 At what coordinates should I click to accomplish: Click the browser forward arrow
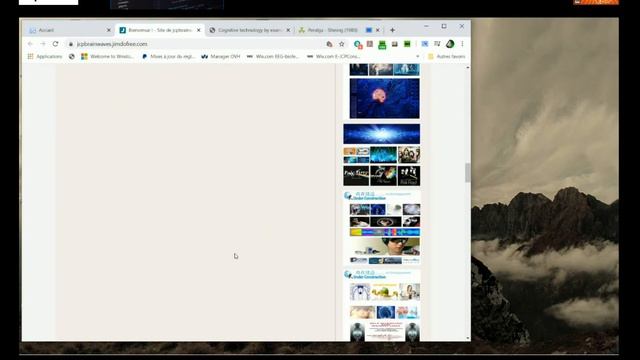tap(42, 44)
